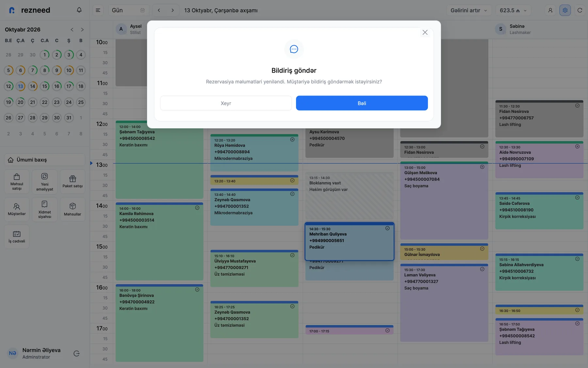Toggle status icon on Səidə Cəfərova booking
This screenshot has width=588, height=368.
[577, 198]
